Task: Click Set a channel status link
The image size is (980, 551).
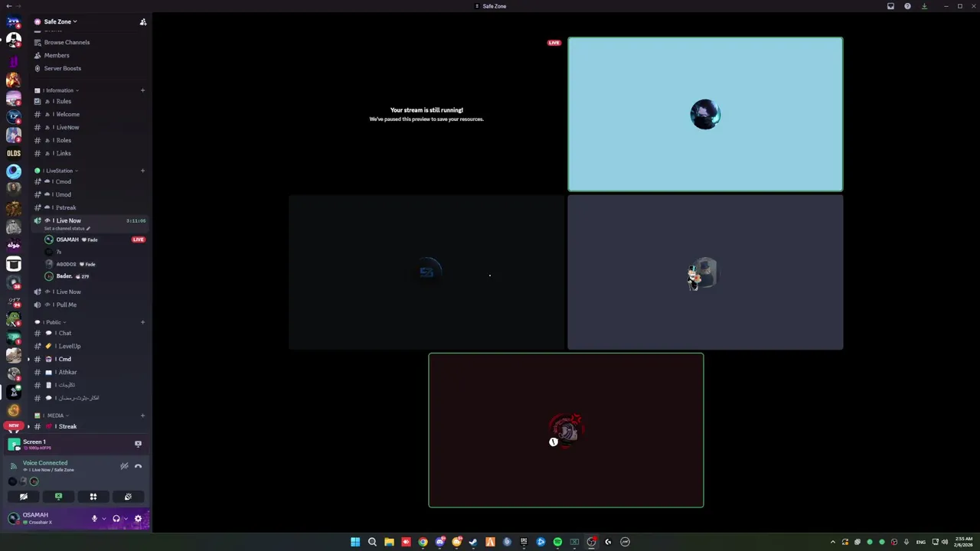Action: (x=67, y=228)
